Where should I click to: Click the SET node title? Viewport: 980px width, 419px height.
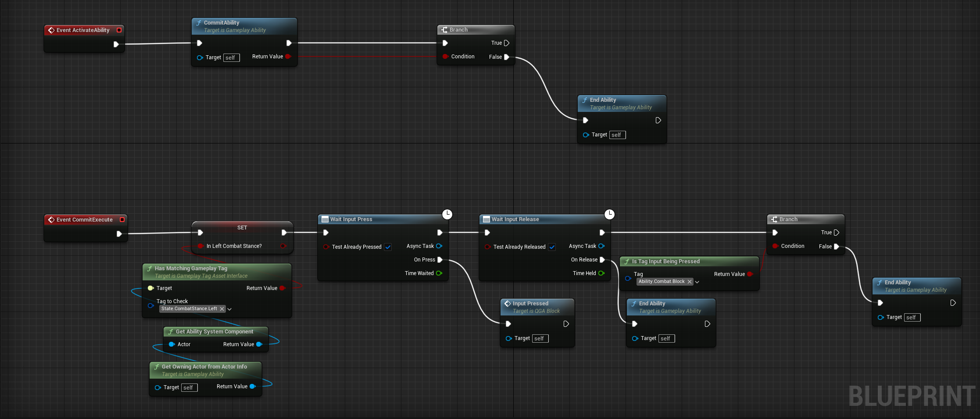242,228
